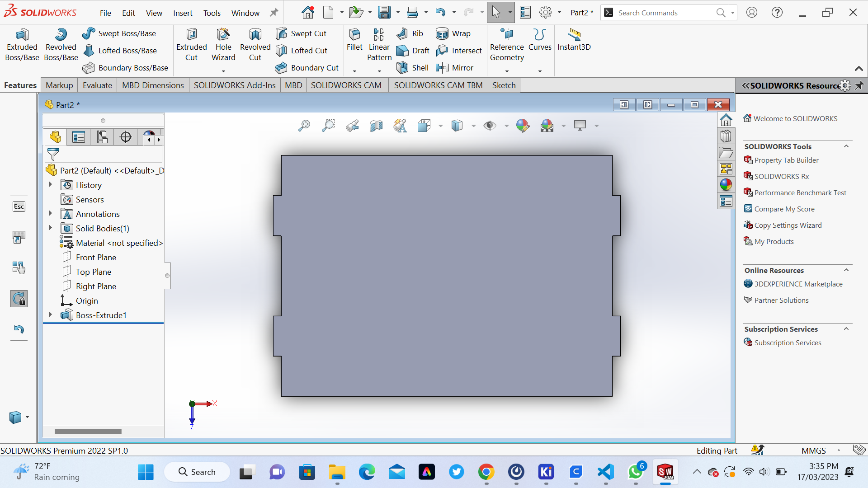Click the feature tree horizontal scrollbar
This screenshot has height=488, width=868.
pyautogui.click(x=88, y=431)
